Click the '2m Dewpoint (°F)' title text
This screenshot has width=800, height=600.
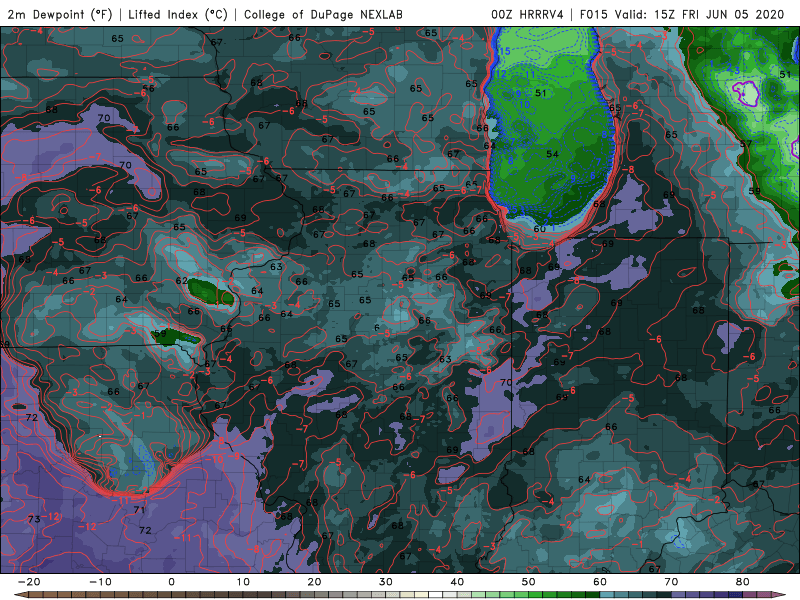(59, 14)
